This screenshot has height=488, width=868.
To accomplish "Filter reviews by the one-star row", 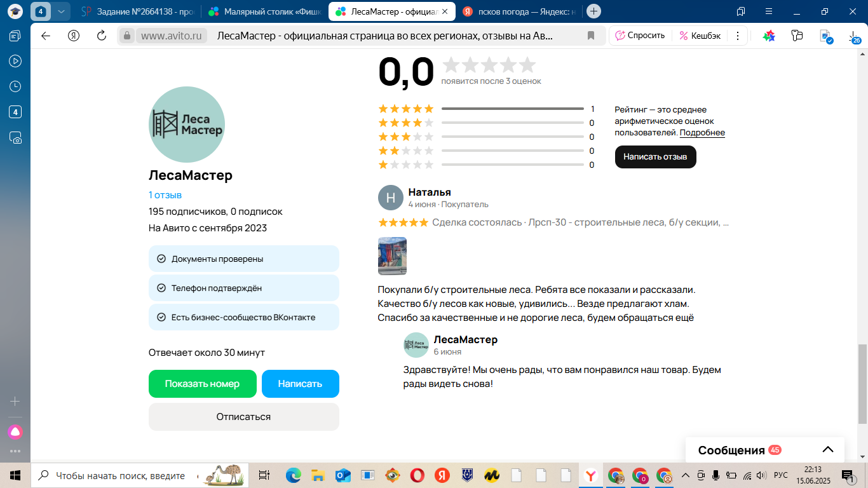I will click(x=486, y=165).
